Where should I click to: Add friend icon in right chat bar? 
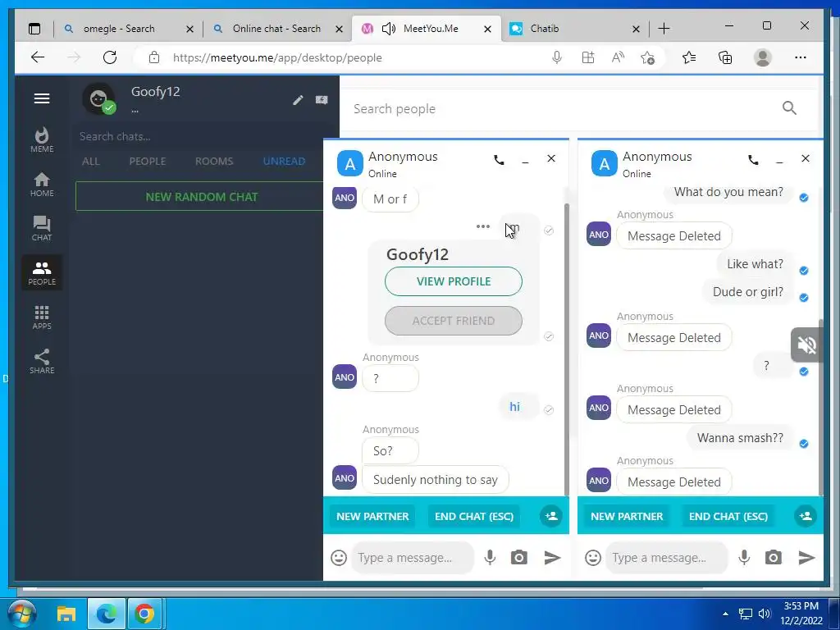coord(806,516)
